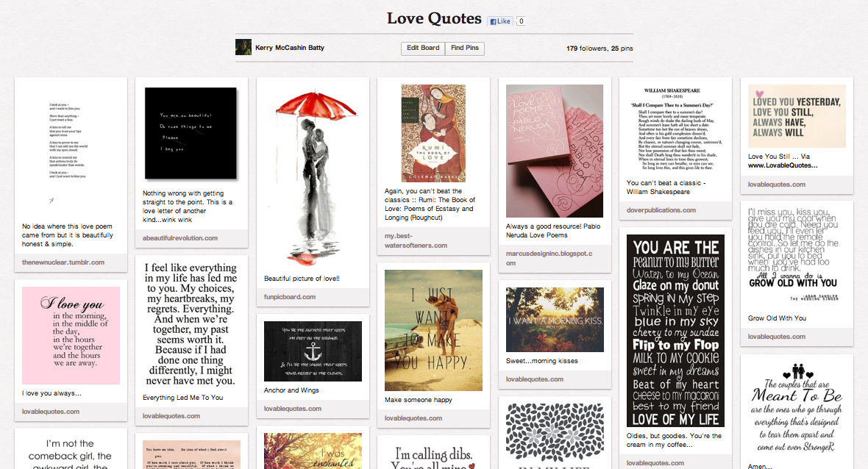Click the 'Make someone happy' caption

pos(419,400)
